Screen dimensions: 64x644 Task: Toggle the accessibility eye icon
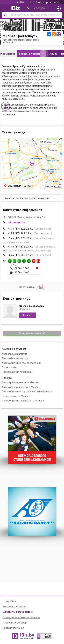pyautogui.click(x=51, y=25)
